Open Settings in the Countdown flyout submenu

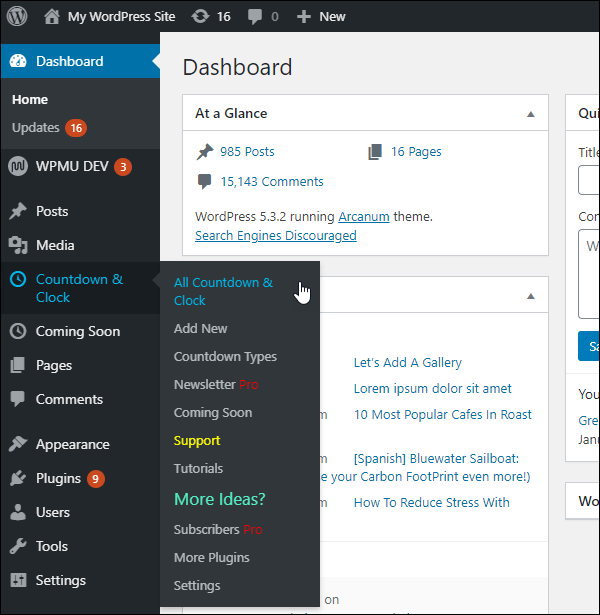(197, 586)
